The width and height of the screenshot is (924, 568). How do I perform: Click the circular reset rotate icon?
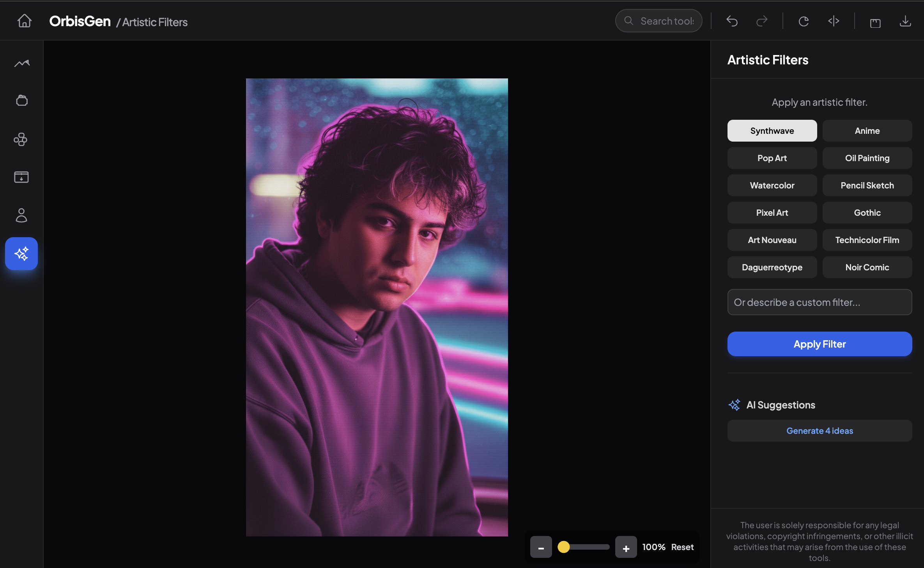(x=804, y=21)
